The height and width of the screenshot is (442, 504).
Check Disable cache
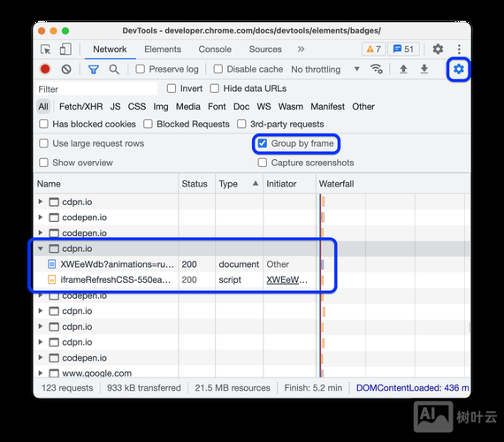(x=218, y=69)
